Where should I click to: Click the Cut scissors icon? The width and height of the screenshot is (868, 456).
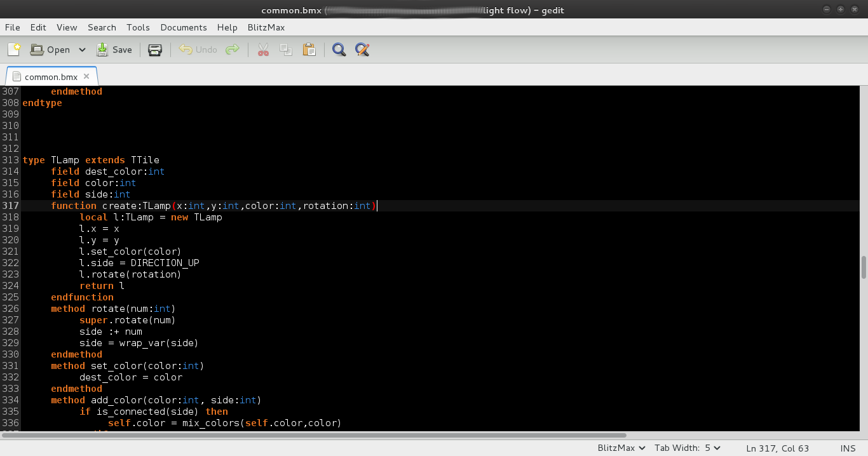[263, 50]
